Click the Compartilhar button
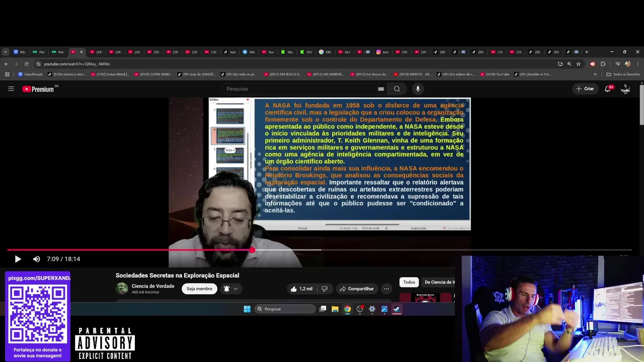This screenshot has height=362, width=644. tap(356, 289)
